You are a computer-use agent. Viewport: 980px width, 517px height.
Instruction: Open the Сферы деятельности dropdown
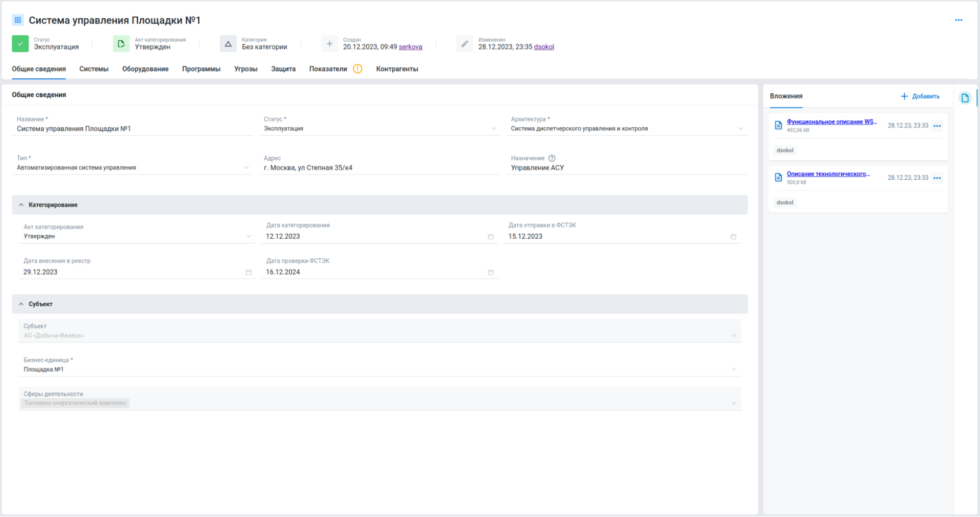coord(380,398)
